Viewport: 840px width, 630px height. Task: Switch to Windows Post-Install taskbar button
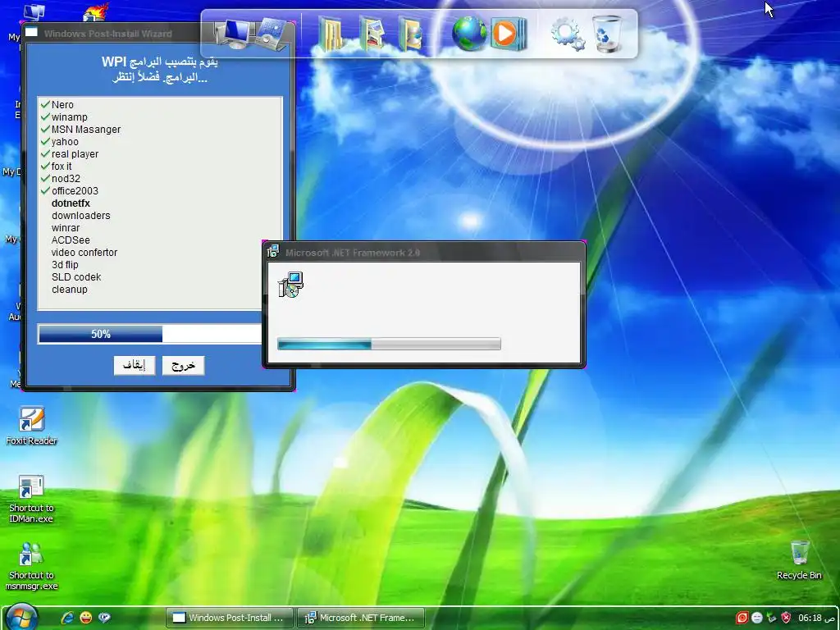click(x=230, y=618)
